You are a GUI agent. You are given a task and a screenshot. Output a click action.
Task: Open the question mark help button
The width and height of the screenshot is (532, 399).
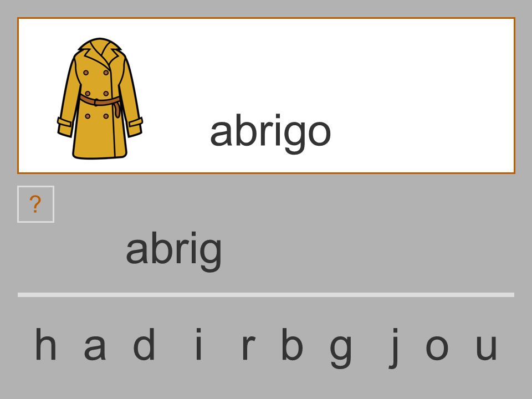pyautogui.click(x=35, y=204)
